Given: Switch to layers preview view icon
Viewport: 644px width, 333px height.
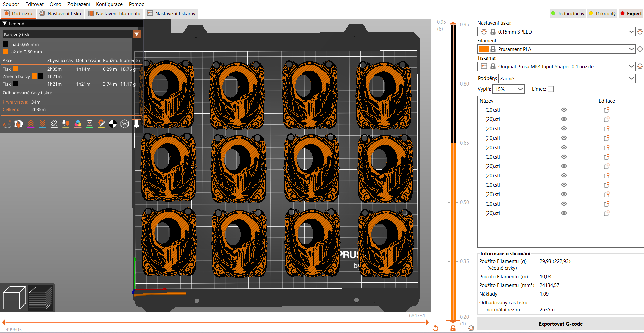Looking at the screenshot, I should [40, 298].
